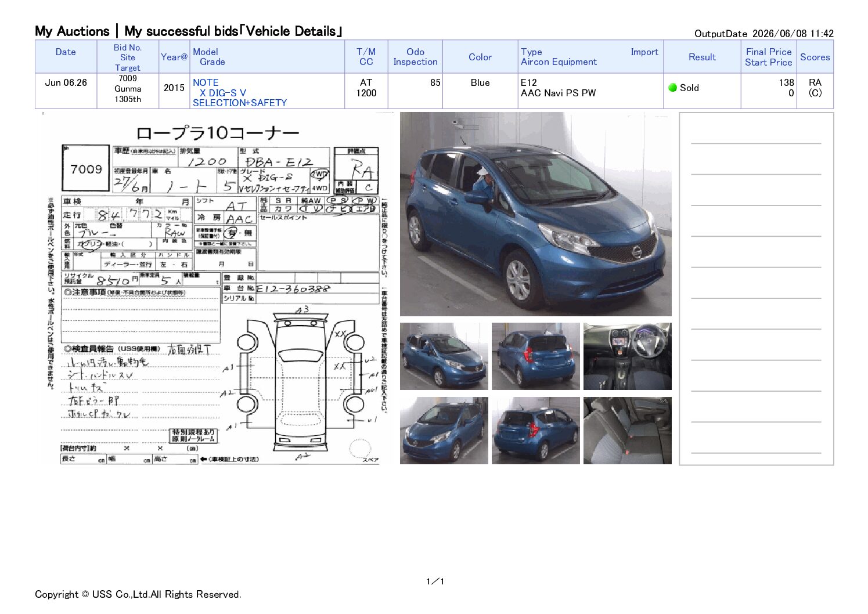Viewport: 868px width, 614px height.
Task: Open rear seat interior thumbnail
Action: 628,431
